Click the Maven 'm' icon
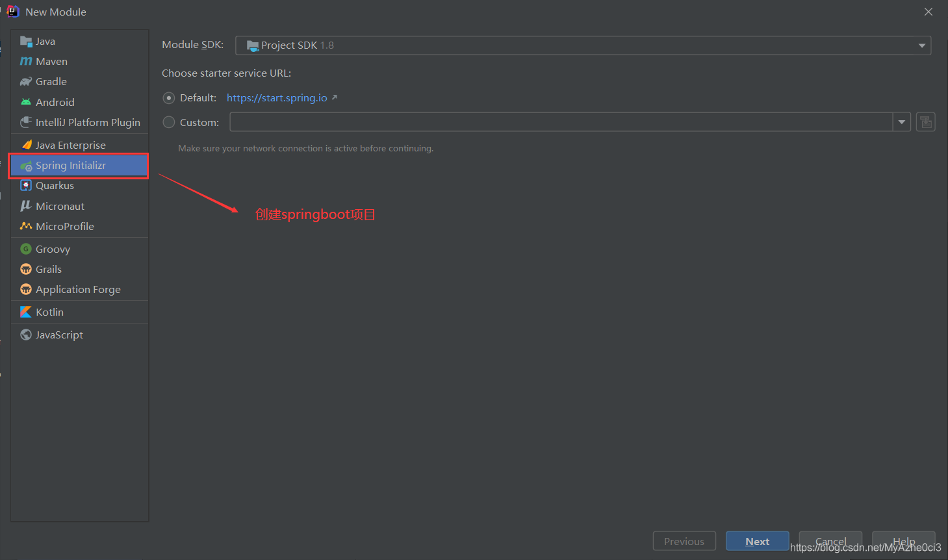Screen dimensions: 948x560 click(26, 62)
